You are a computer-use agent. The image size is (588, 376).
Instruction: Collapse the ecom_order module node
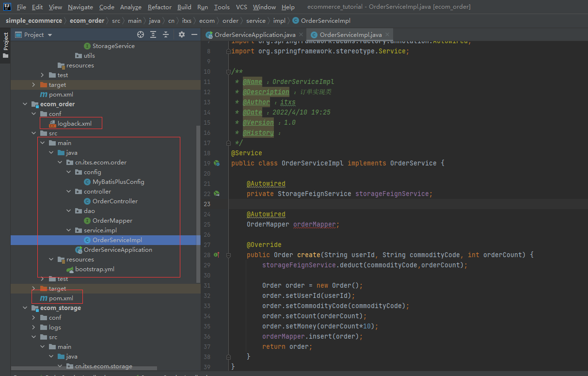[x=25, y=104]
